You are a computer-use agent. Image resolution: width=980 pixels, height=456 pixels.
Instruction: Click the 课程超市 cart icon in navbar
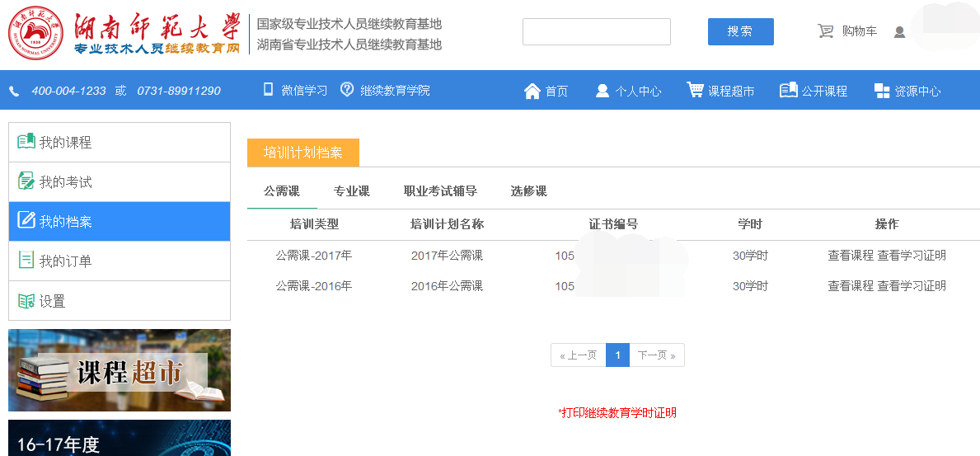(x=695, y=90)
